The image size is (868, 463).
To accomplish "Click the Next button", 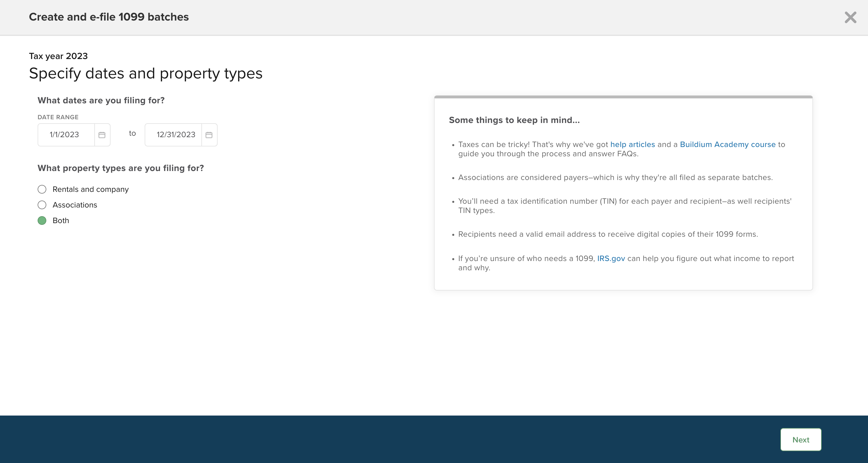I will click(x=801, y=439).
